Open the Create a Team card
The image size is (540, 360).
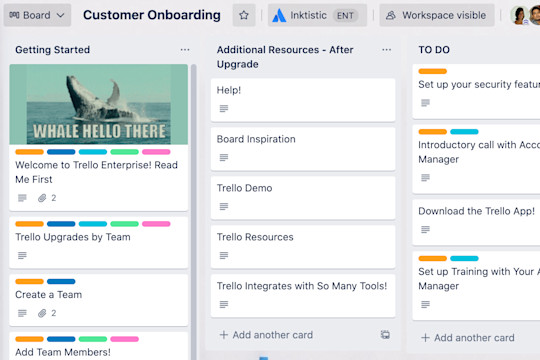(99, 300)
